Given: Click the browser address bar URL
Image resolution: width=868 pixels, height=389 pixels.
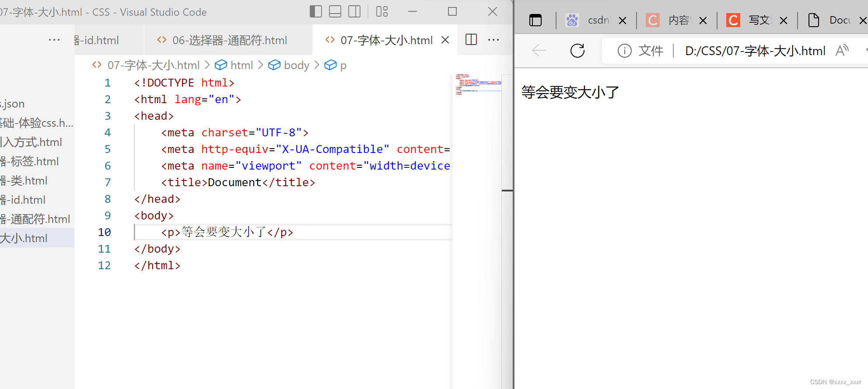Looking at the screenshot, I should point(755,51).
